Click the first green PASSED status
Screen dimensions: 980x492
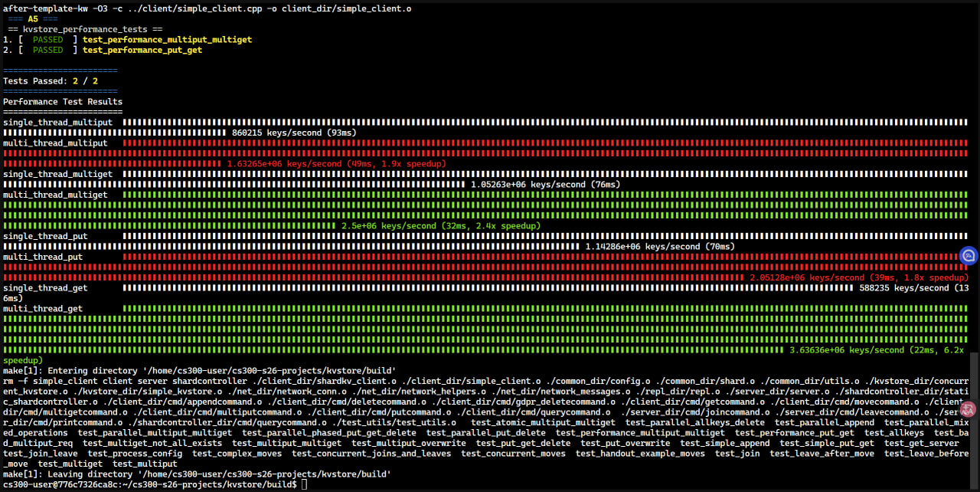coord(48,39)
